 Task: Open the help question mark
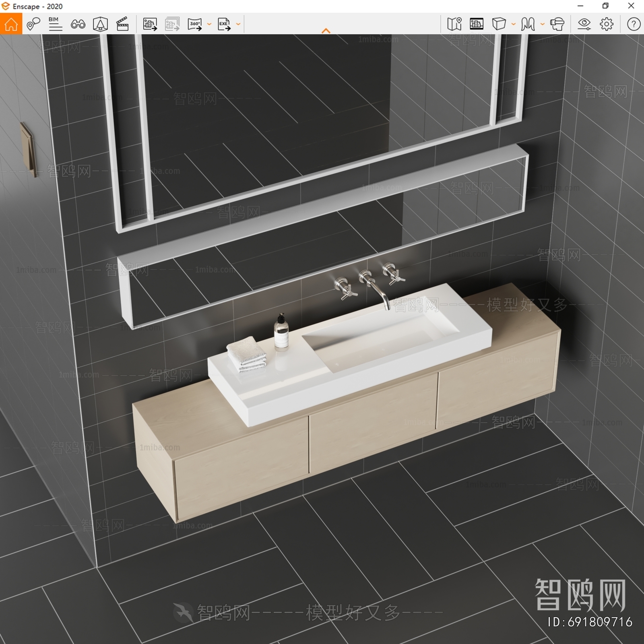point(634,24)
